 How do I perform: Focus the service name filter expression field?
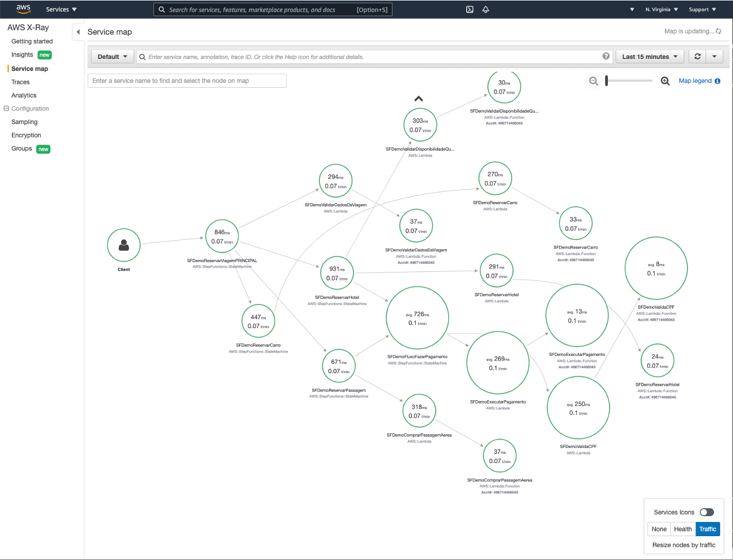(x=374, y=56)
